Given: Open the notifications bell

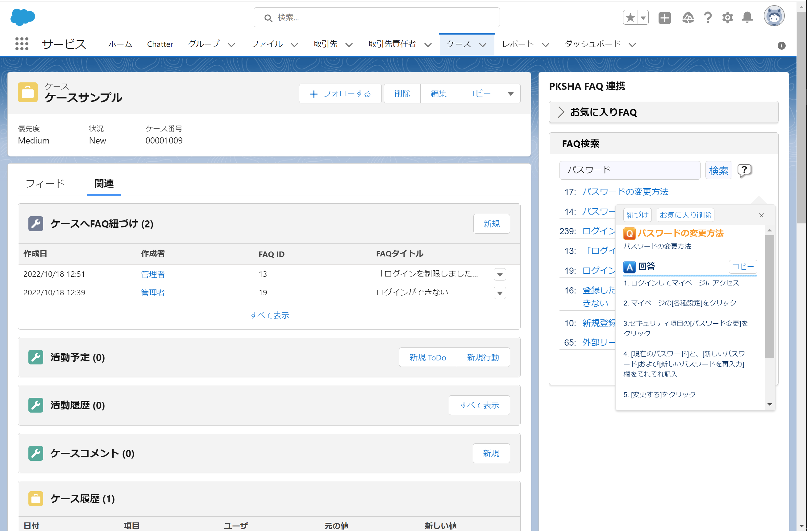Looking at the screenshot, I should tap(747, 18).
